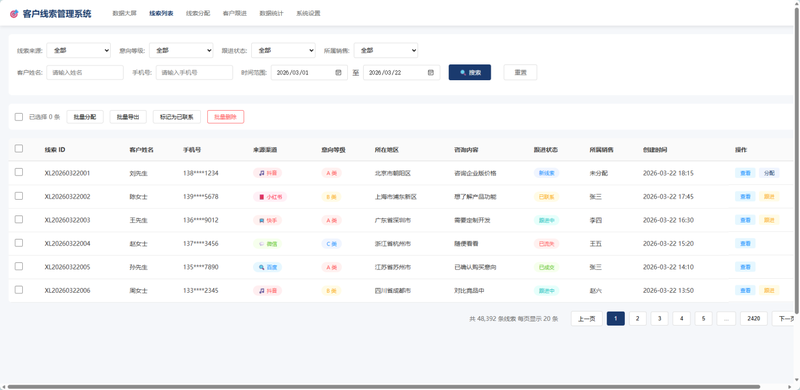This screenshot has width=800, height=390.
Task: Click the Kuaishou source tag for 王先生
Action: pos(267,220)
